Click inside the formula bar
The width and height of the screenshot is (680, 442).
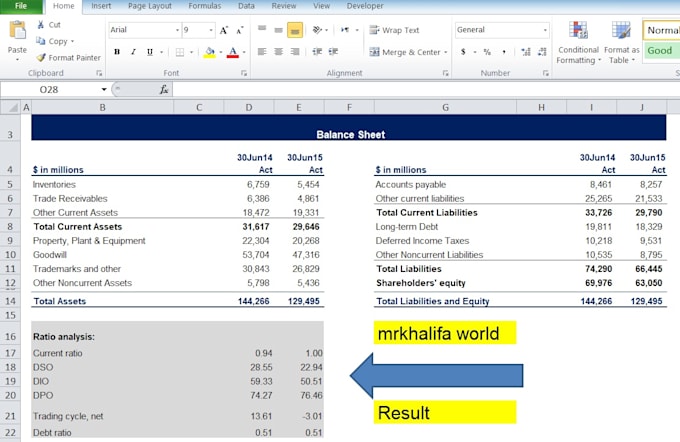[425, 89]
